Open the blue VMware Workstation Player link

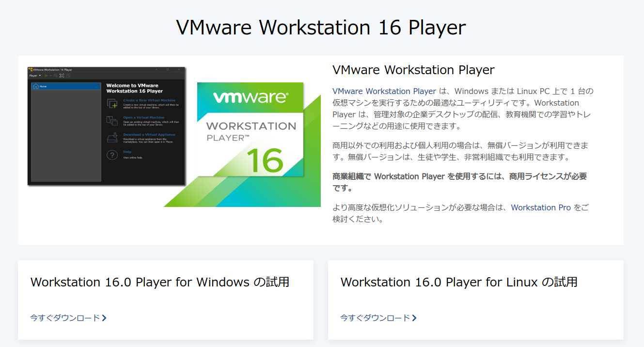coord(384,91)
